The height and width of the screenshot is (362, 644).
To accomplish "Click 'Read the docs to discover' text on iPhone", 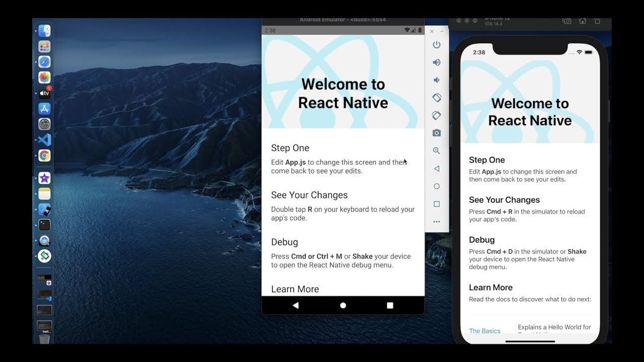I will tap(530, 299).
